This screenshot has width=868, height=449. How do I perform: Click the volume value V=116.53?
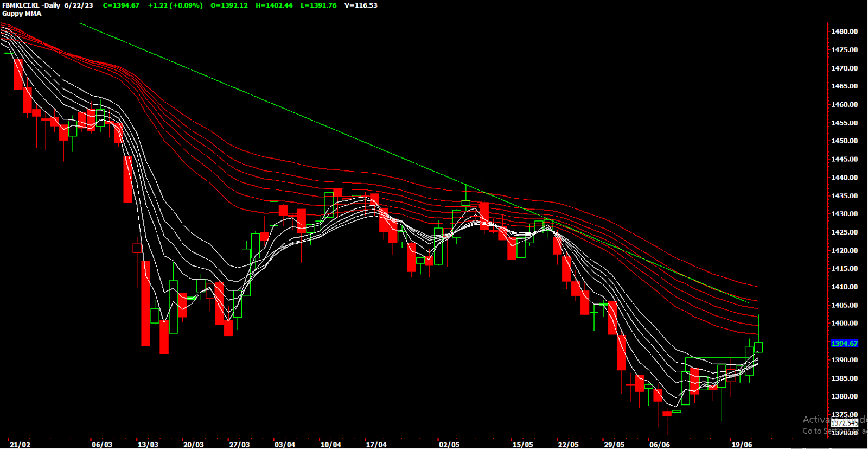361,5
